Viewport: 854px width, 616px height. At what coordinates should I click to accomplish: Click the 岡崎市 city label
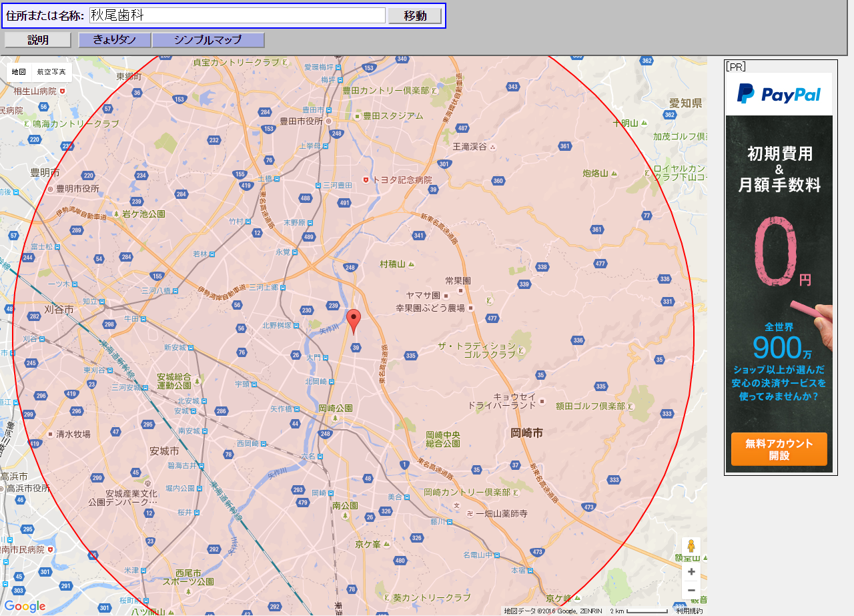point(526,433)
